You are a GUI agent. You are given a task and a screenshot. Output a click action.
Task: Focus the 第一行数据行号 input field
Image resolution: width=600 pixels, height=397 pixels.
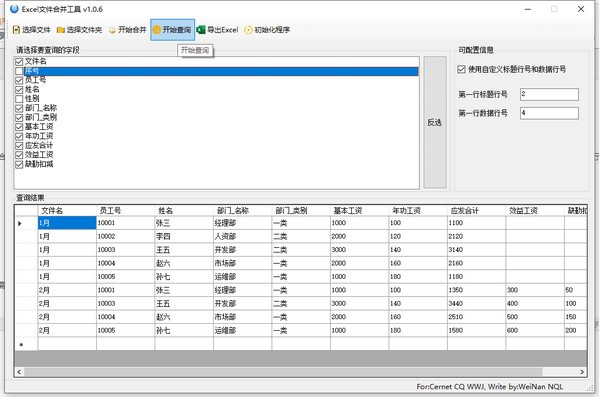pos(549,113)
